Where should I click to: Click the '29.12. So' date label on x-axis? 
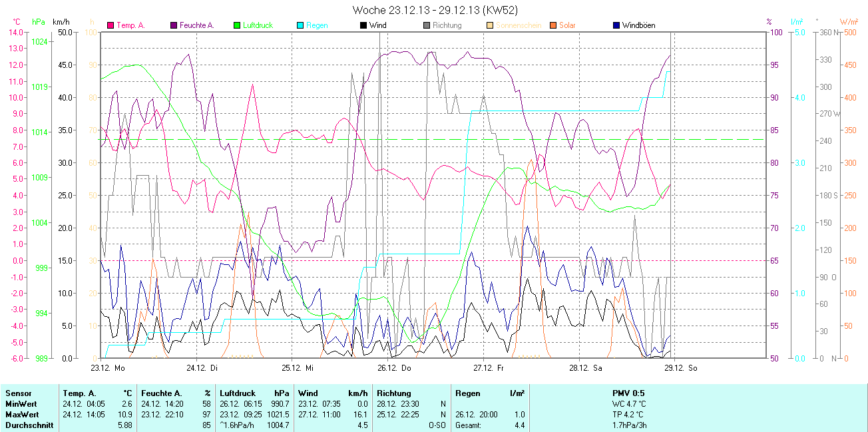click(681, 367)
